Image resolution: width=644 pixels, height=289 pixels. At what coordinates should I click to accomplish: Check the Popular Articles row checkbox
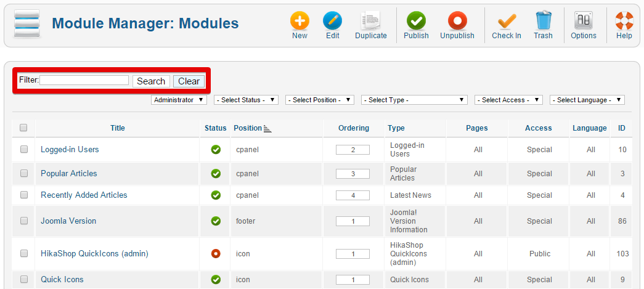(24, 173)
